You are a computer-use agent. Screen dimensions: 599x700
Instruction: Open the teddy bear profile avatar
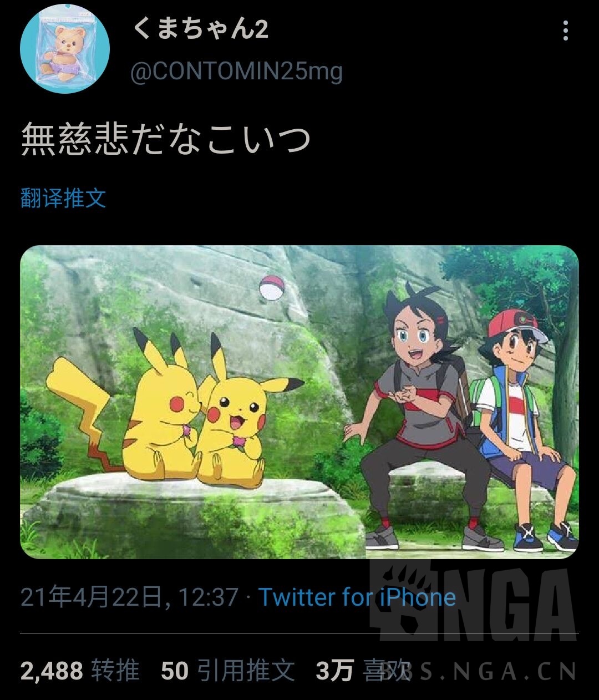(x=65, y=49)
